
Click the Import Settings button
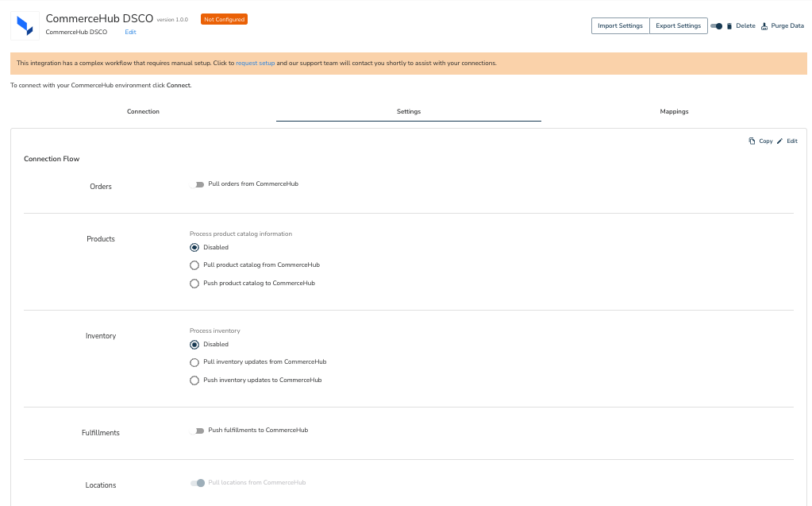[x=620, y=26]
